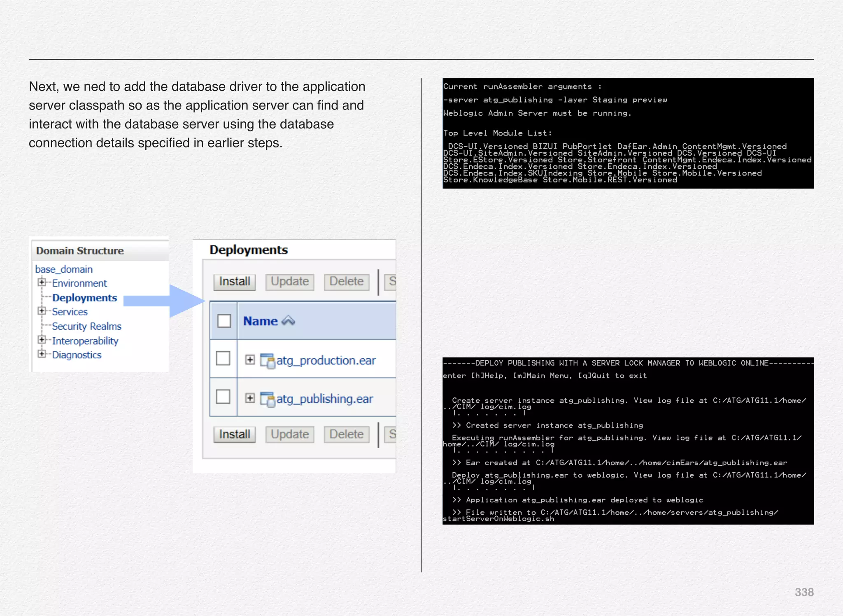Viewport: 843px width, 616px height.
Task: Open the base_domain link
Action: click(64, 269)
